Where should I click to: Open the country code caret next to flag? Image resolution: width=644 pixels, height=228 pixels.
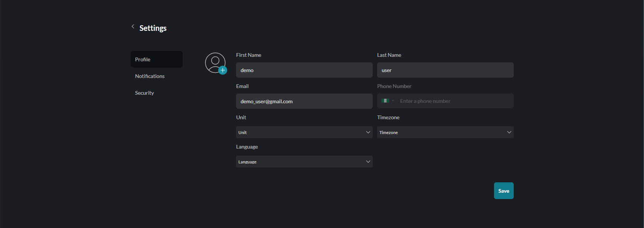(x=393, y=101)
